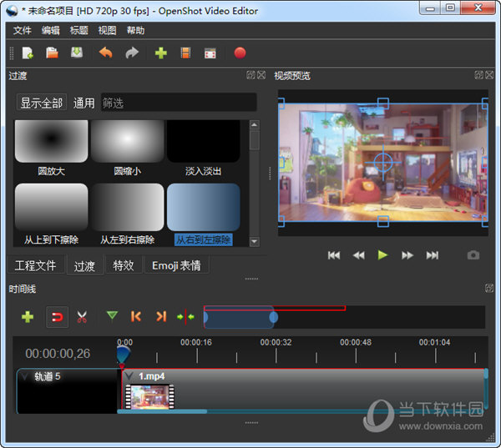Open the 帮助 menu

[135, 30]
